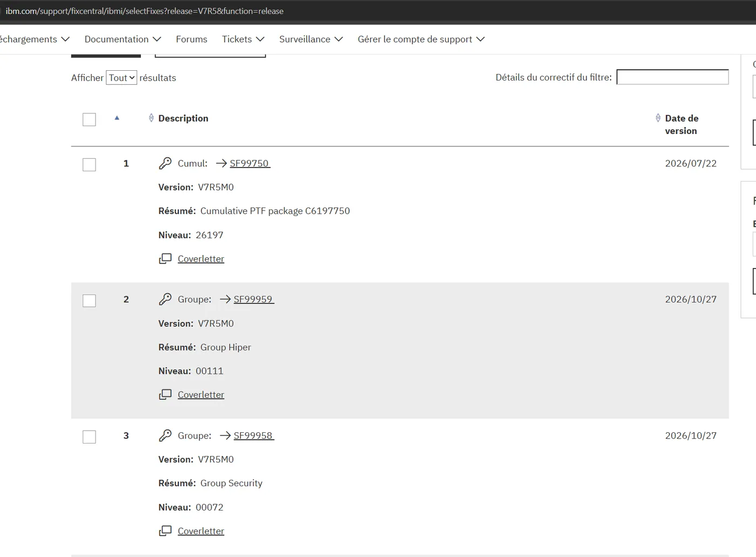Open the SF99958 group link
756x557 pixels.
click(253, 435)
